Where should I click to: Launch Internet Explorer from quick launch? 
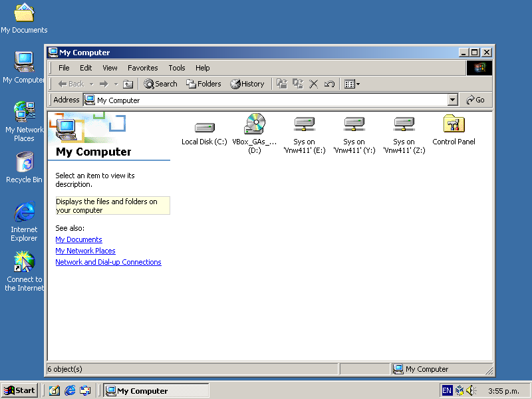click(70, 390)
